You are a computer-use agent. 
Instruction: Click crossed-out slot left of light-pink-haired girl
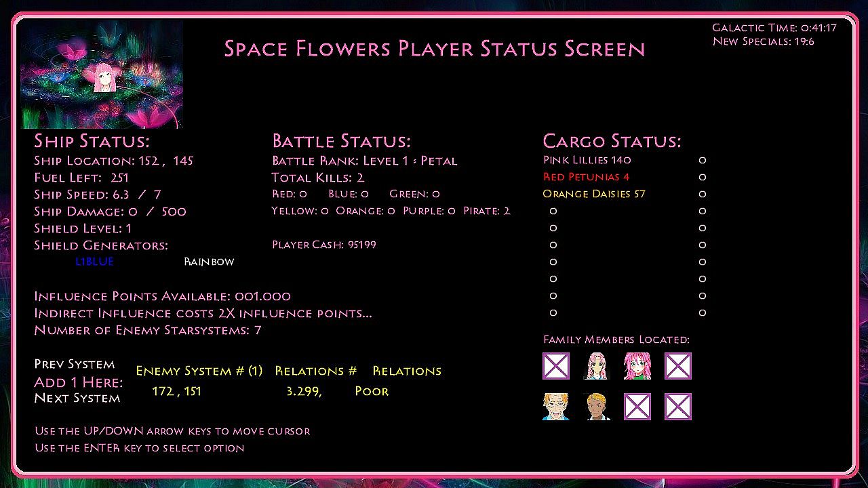tap(556, 366)
